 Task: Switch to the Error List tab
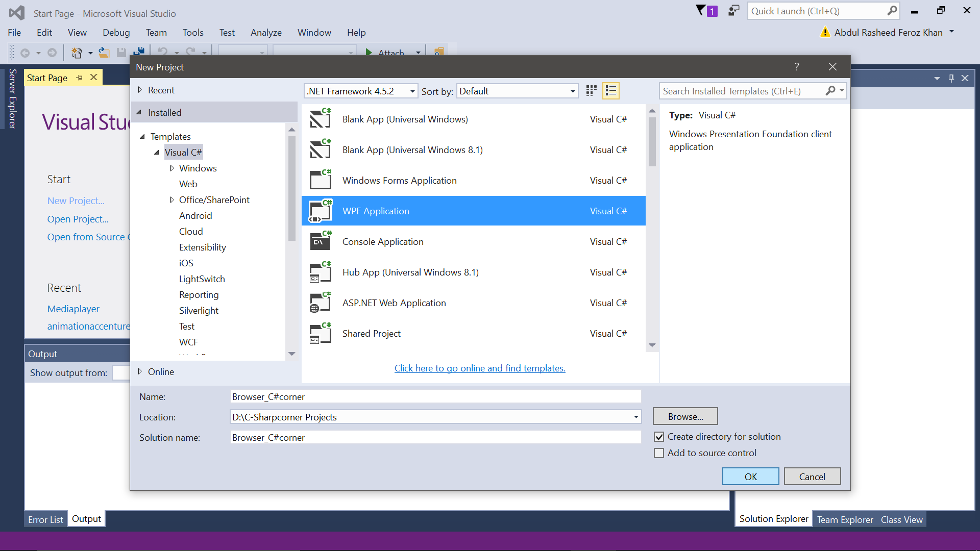[x=45, y=519]
